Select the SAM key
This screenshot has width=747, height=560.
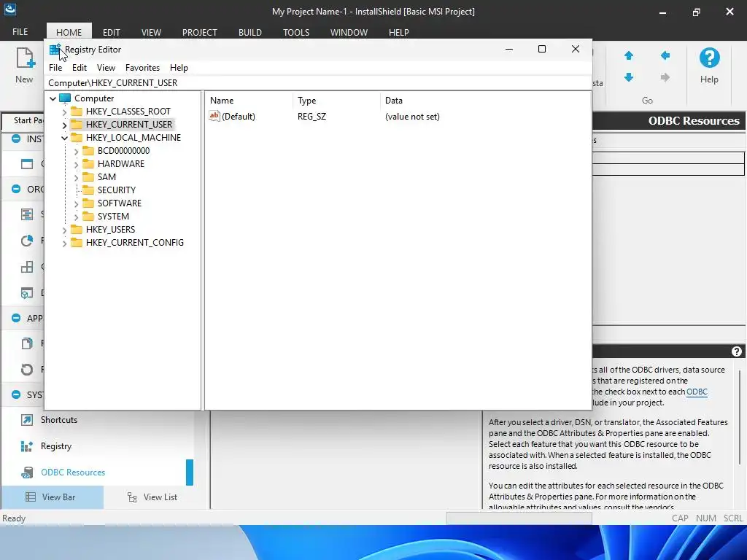107,177
